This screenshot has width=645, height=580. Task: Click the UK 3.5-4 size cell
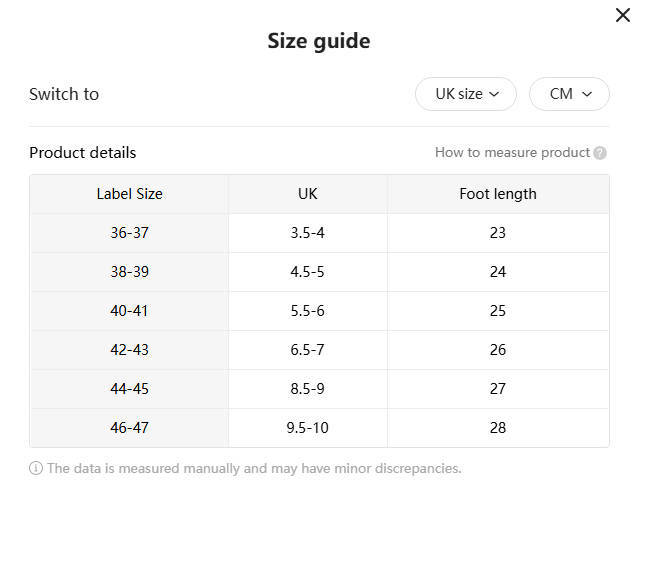(x=307, y=233)
